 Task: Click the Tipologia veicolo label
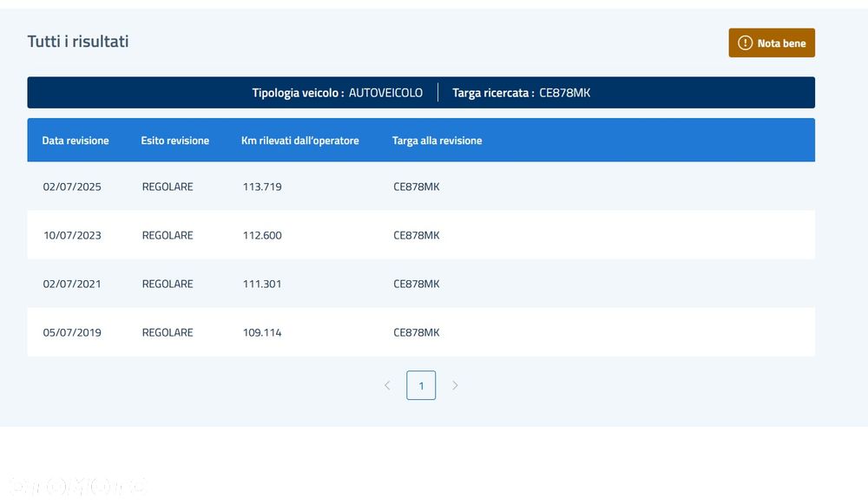[298, 93]
